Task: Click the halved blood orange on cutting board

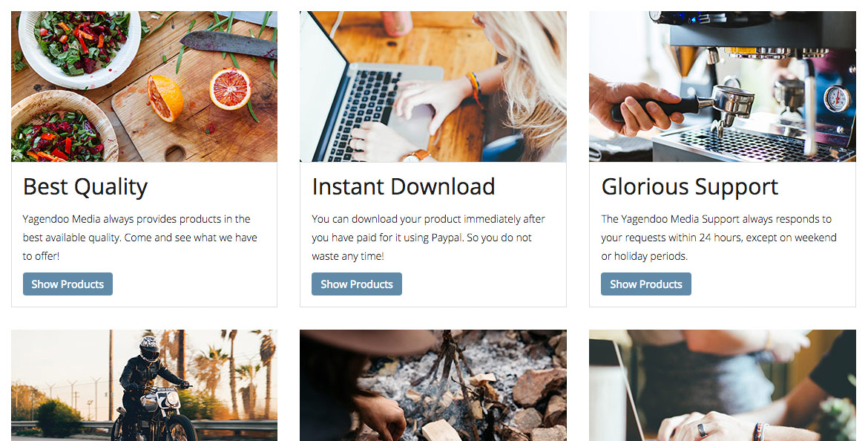Action: point(230,88)
